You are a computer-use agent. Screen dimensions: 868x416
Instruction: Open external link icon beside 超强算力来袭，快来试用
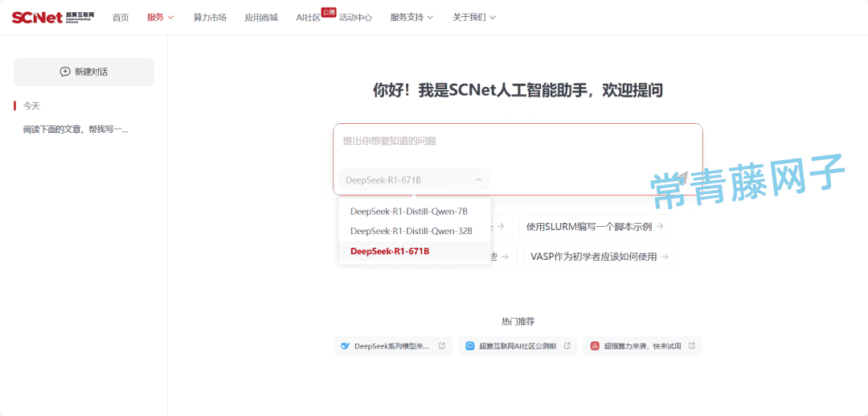pyautogui.click(x=692, y=346)
